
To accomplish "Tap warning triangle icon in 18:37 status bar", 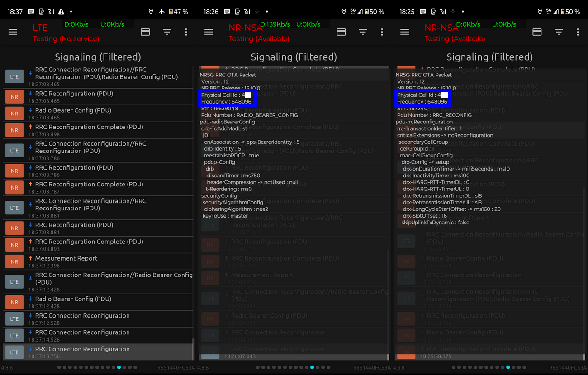I will (x=61, y=12).
